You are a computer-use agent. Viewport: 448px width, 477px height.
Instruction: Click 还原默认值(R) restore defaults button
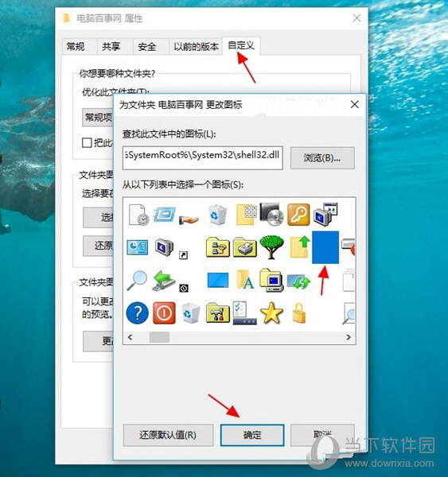[x=168, y=435]
